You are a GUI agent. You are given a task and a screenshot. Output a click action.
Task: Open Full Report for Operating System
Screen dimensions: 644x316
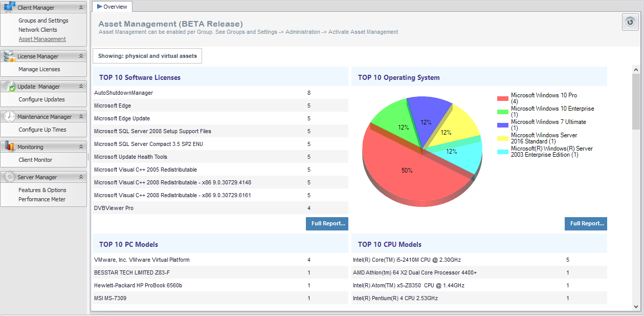[x=586, y=224]
